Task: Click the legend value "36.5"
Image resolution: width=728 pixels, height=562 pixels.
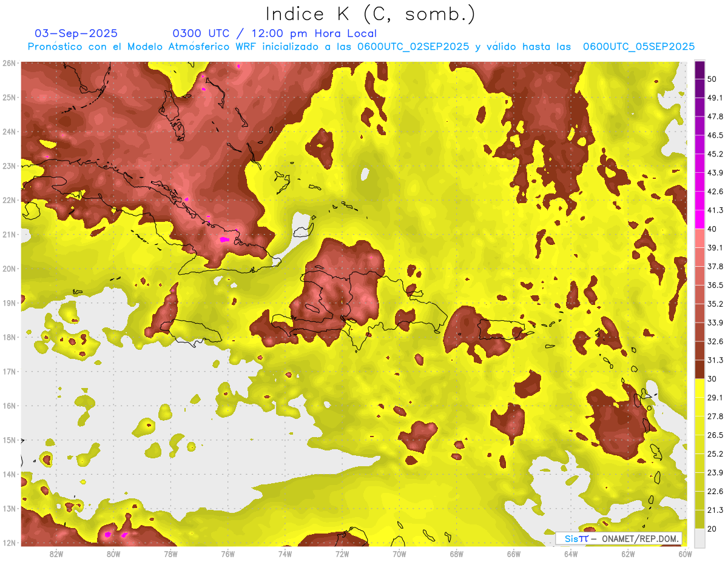Action: click(715, 285)
